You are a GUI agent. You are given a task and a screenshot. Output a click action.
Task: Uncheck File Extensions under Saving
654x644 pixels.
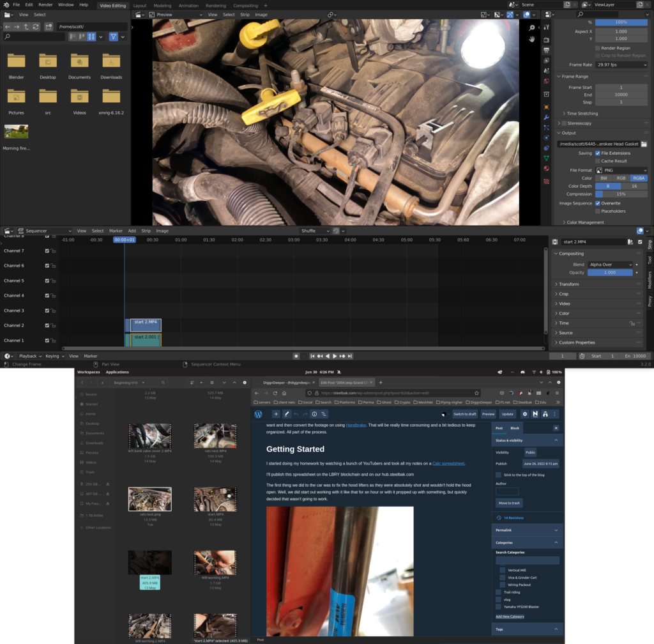pyautogui.click(x=598, y=153)
